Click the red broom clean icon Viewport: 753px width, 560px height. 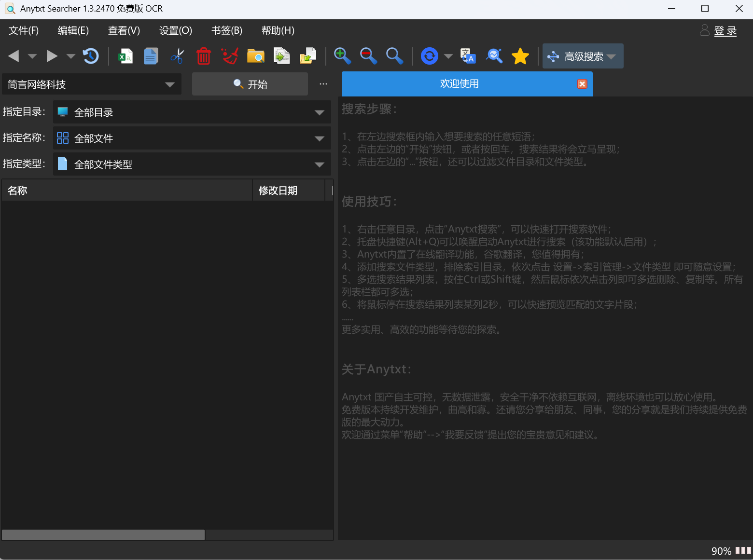(x=230, y=56)
